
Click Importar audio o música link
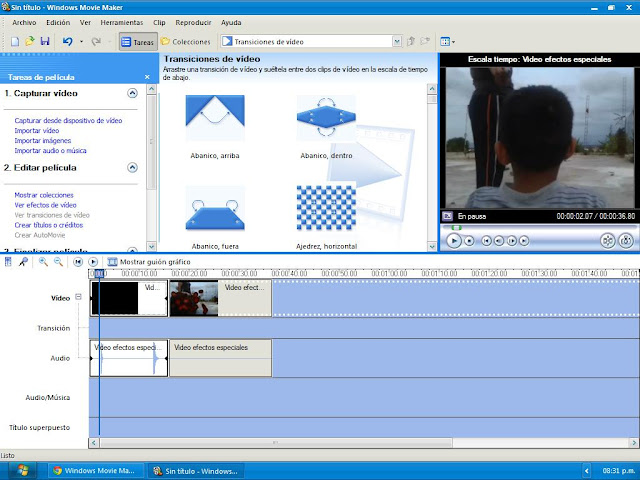(x=50, y=151)
